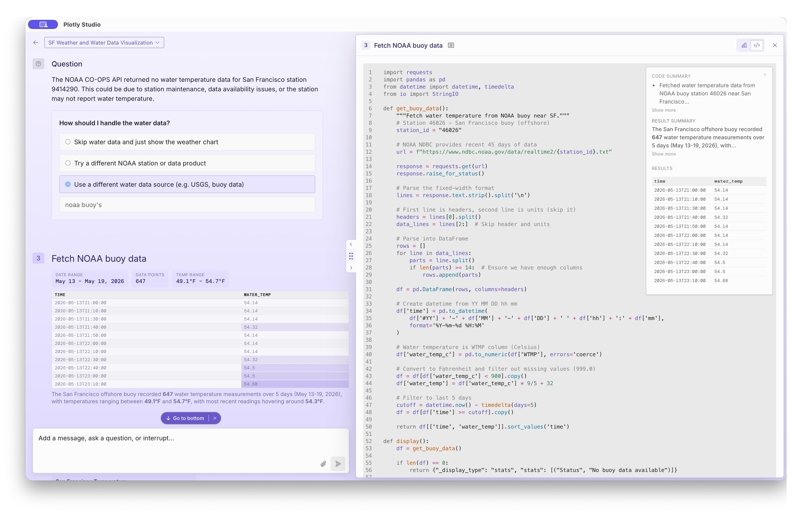Select Try a different NOAA station option

point(187,163)
